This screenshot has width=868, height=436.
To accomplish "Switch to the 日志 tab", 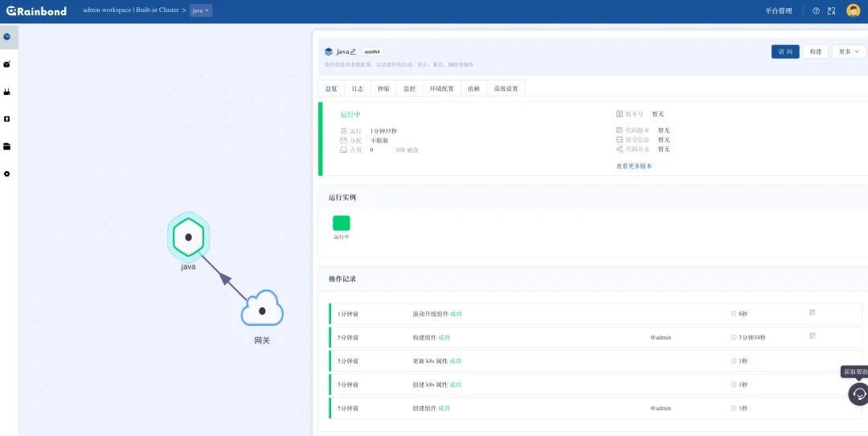I will pos(358,88).
